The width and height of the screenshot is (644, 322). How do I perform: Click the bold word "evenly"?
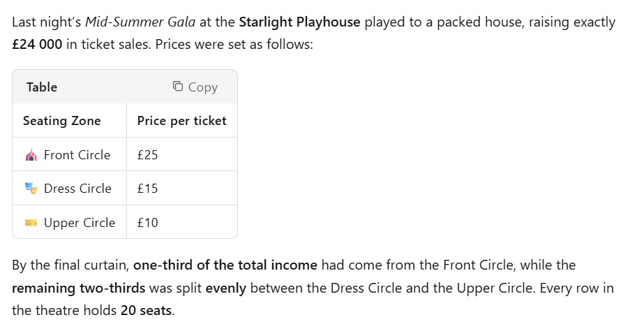click(225, 288)
